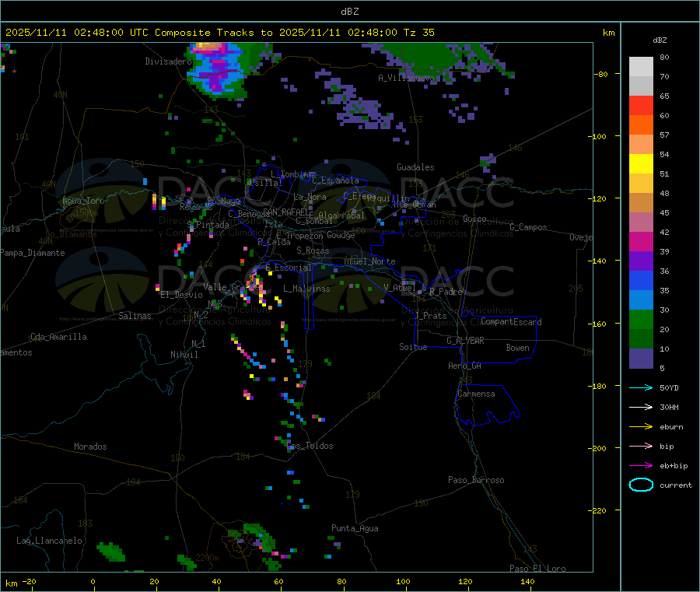Select the blue 36-35 dBZ color band
Screen dimensions: 700x592
click(x=641, y=280)
